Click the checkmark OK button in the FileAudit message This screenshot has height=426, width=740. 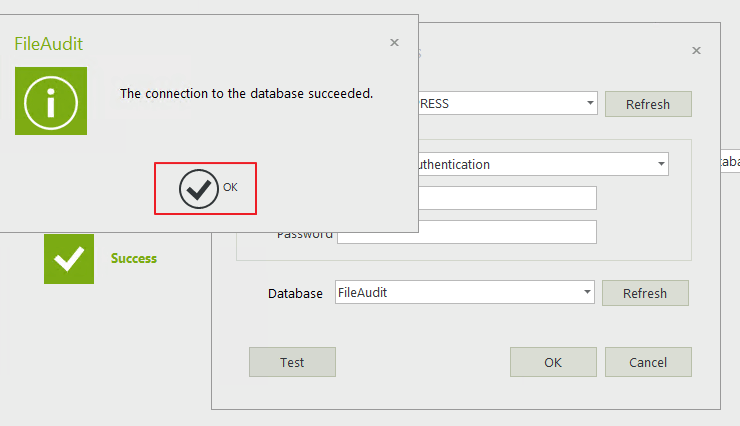click(206, 188)
